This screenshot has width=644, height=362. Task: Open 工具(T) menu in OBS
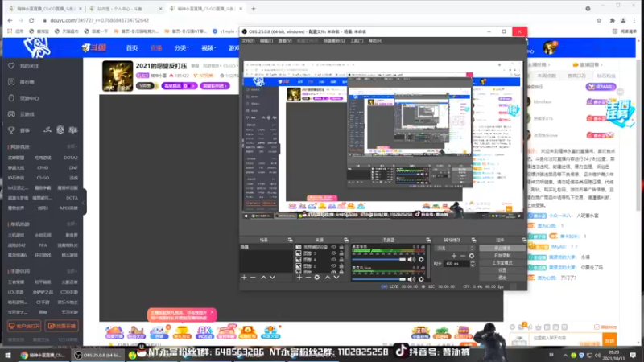tap(357, 41)
